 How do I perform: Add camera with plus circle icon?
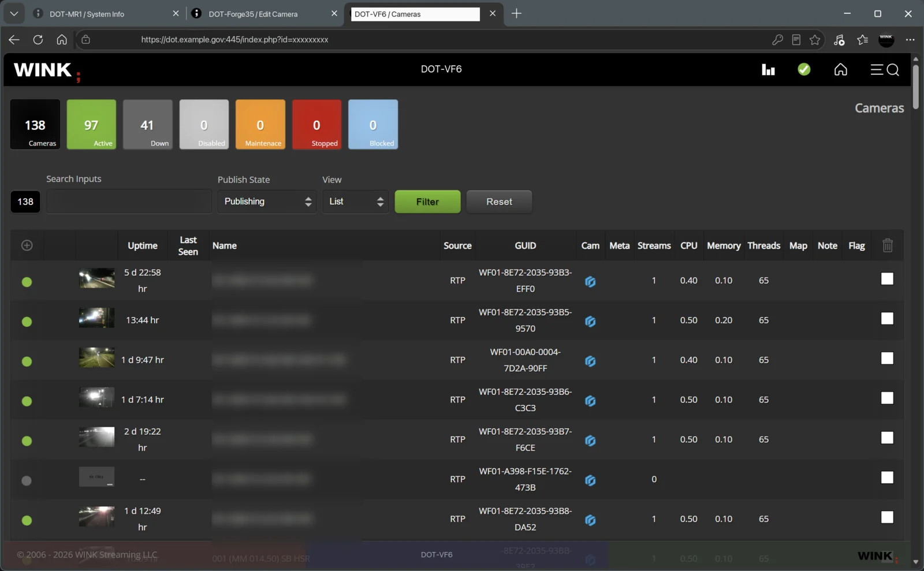click(x=27, y=245)
